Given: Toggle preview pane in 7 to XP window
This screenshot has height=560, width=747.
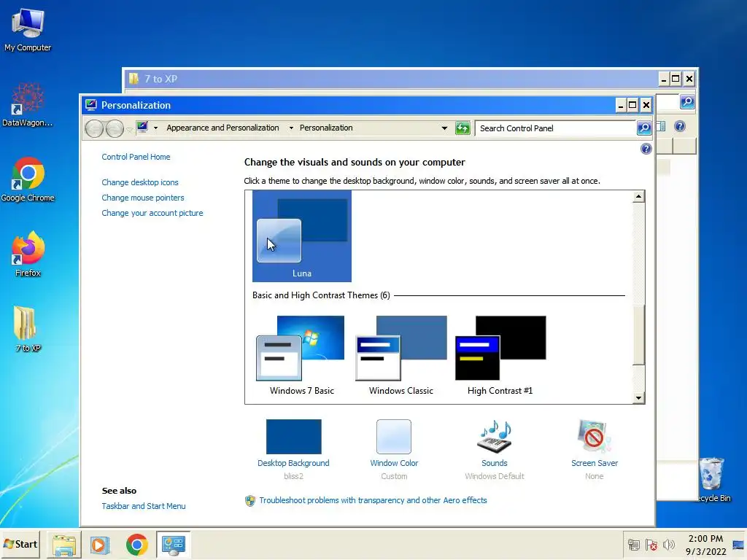Looking at the screenshot, I should [661, 126].
